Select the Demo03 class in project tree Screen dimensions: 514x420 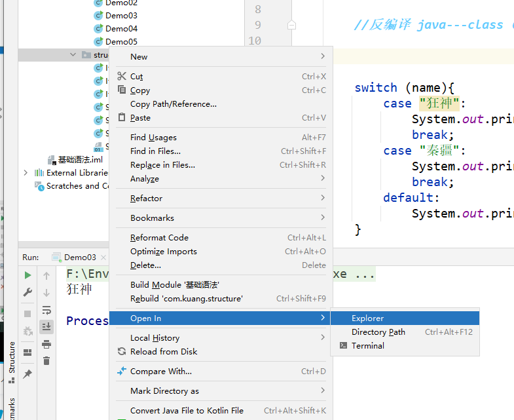click(121, 16)
